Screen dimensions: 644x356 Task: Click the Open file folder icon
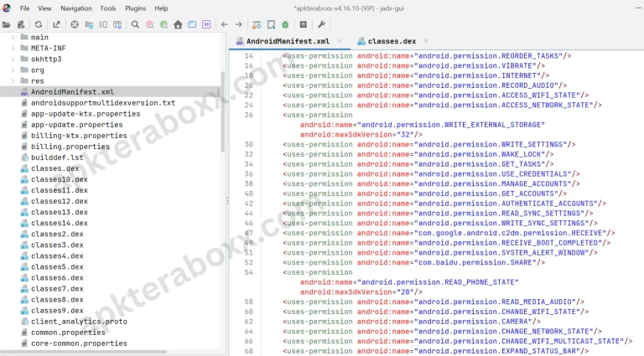tap(6, 24)
